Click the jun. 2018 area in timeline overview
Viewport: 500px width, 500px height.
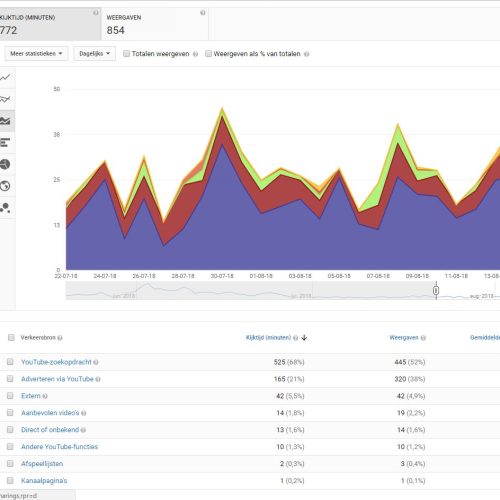tap(124, 296)
